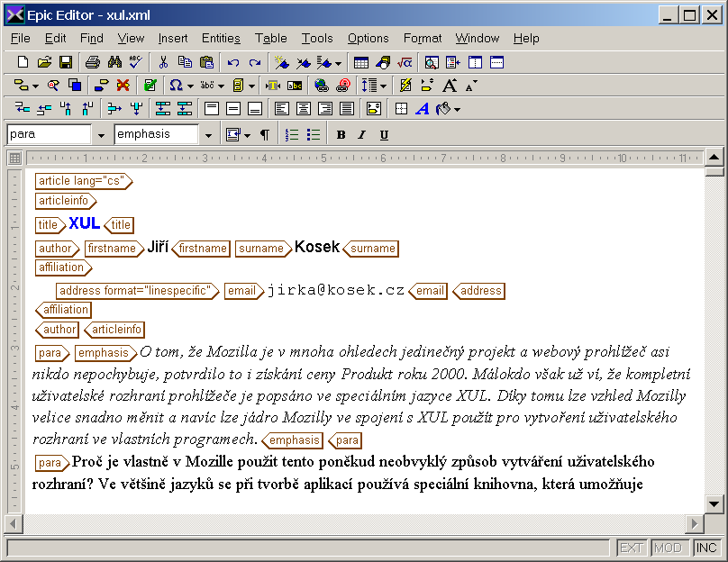The width and height of the screenshot is (728, 562).
Task: Insert text entity using the T icon
Action: click(x=273, y=86)
